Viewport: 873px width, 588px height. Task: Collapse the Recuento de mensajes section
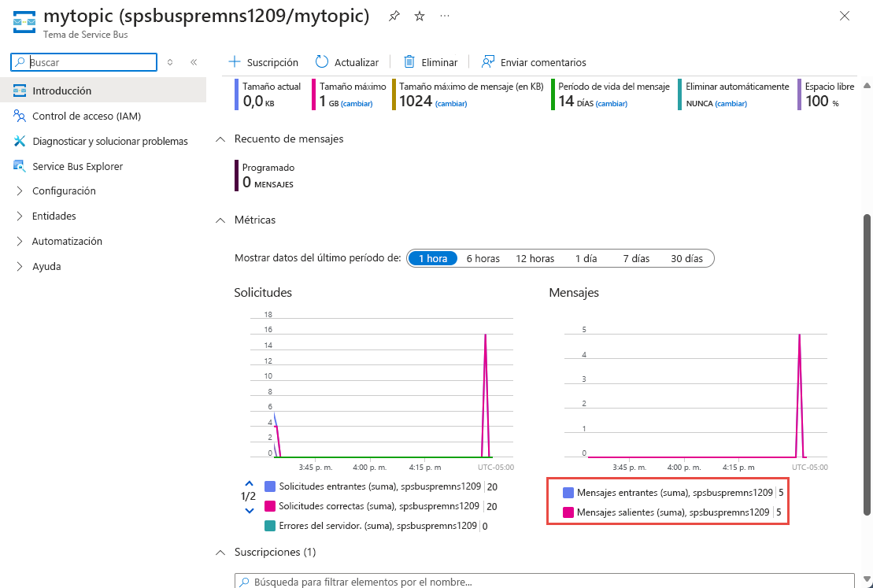[220, 139]
